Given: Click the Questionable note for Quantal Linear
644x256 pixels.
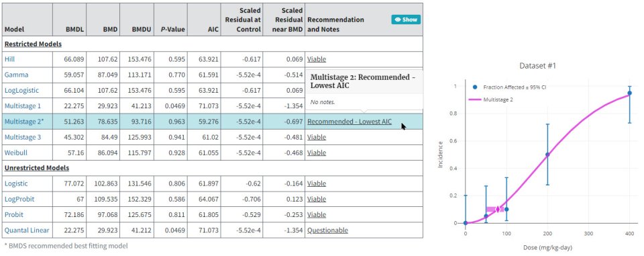Looking at the screenshot, I should pyautogui.click(x=327, y=230).
